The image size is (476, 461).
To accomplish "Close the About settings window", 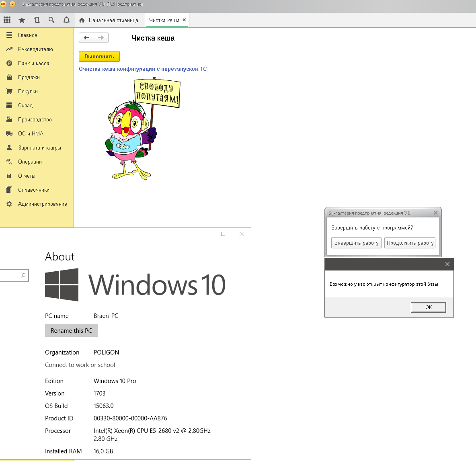I will (242, 234).
